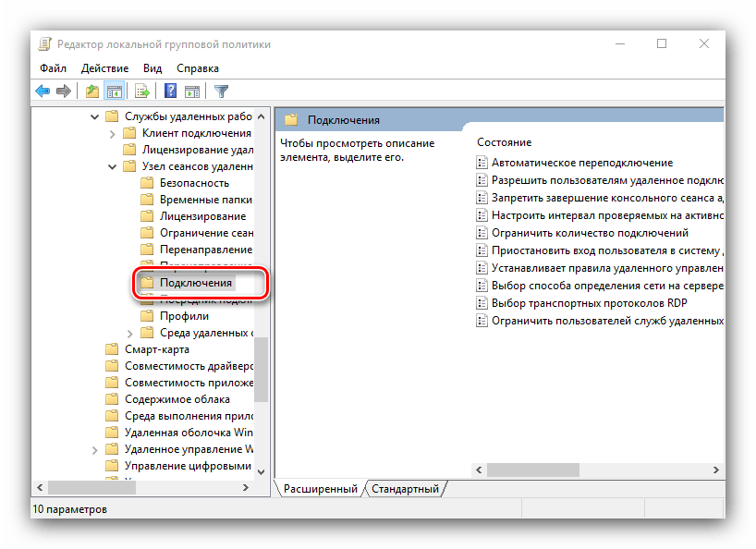Toggle the show/hide action pane icon
Viewport: 756px width, 549px height.
coord(192,91)
